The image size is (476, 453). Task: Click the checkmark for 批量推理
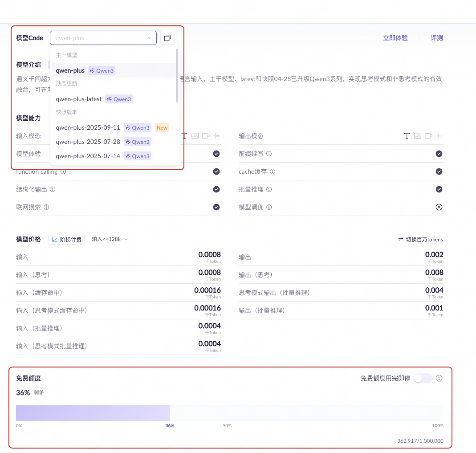tap(439, 189)
